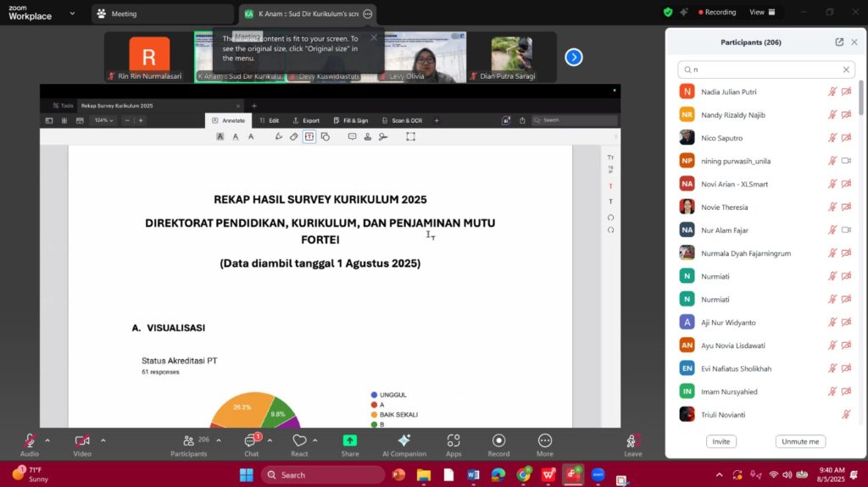Open Windows Start menu
The height and width of the screenshot is (487, 868).
pos(247,475)
